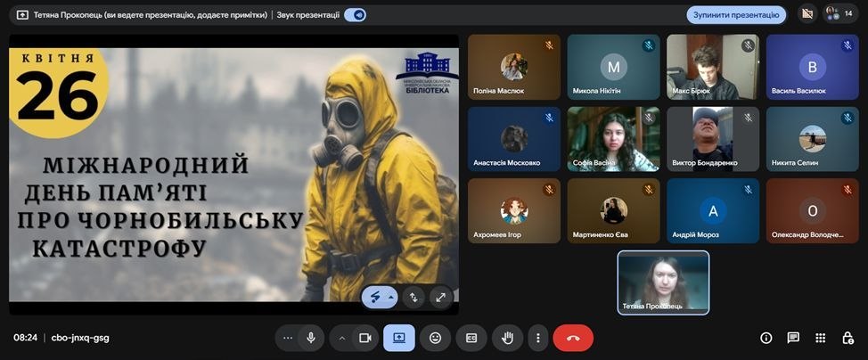
Task: Expand video settings chevron beside camera
Action: pyautogui.click(x=340, y=338)
